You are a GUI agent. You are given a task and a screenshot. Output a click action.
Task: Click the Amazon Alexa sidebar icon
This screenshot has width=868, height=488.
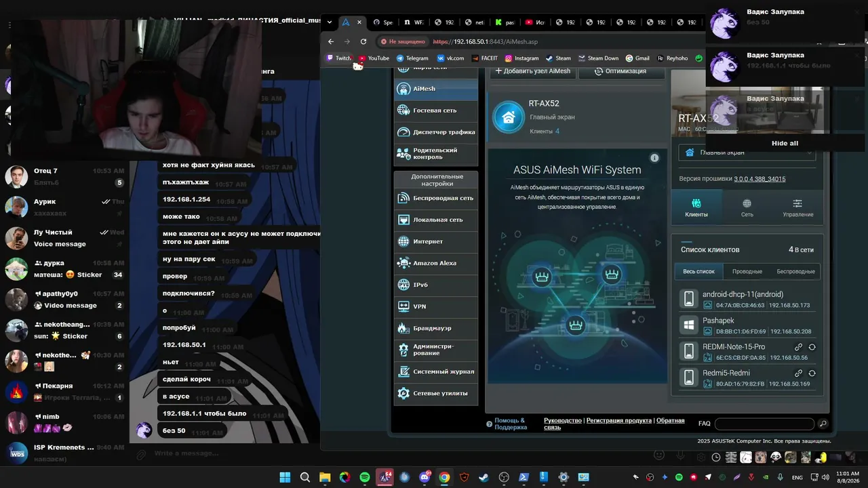click(403, 264)
